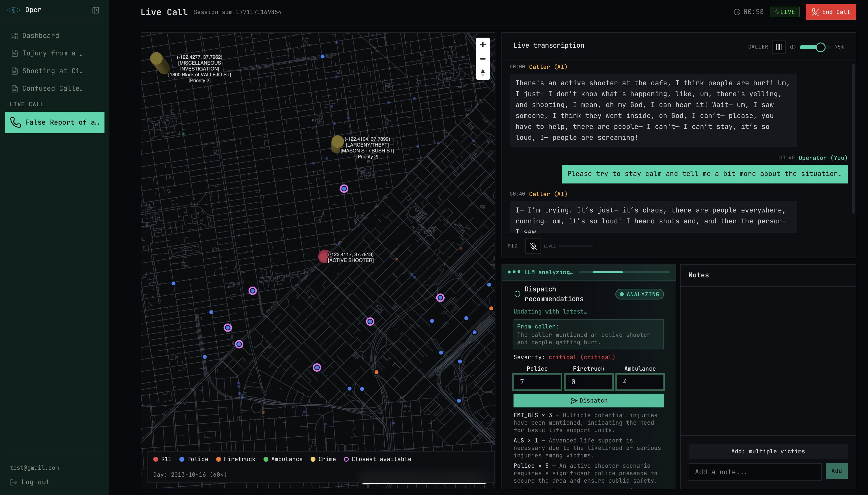Reset map compass bearing
Viewport: 868px width, 495px height.
pyautogui.click(x=482, y=73)
